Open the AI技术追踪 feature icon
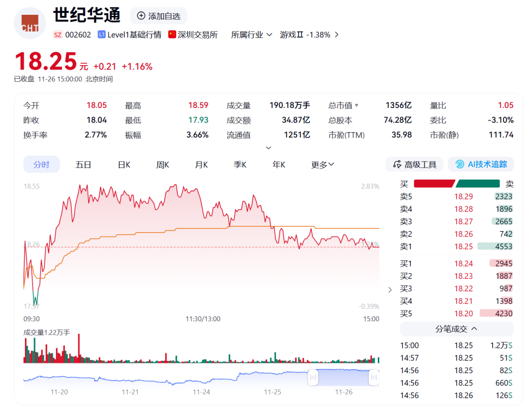 click(x=461, y=164)
